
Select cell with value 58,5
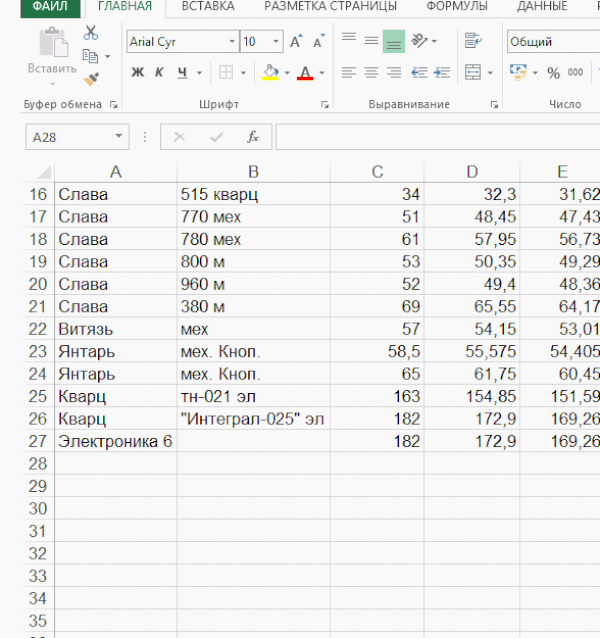tap(377, 351)
